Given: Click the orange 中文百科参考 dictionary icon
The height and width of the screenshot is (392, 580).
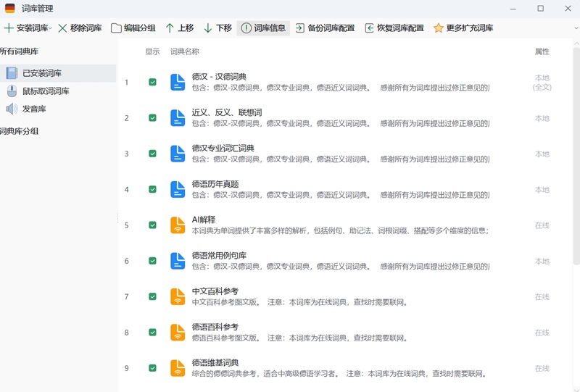Looking at the screenshot, I should point(178,296).
